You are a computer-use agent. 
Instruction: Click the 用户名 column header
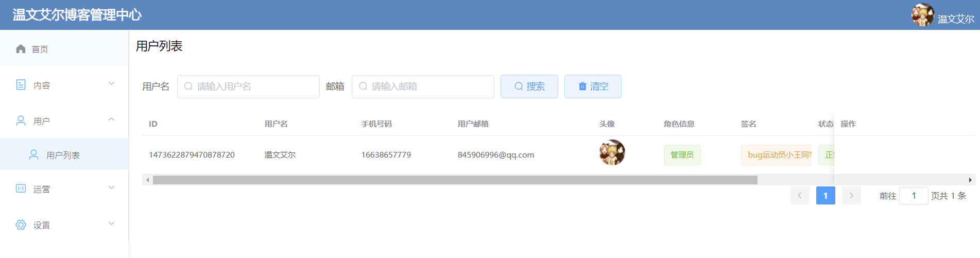click(x=276, y=124)
